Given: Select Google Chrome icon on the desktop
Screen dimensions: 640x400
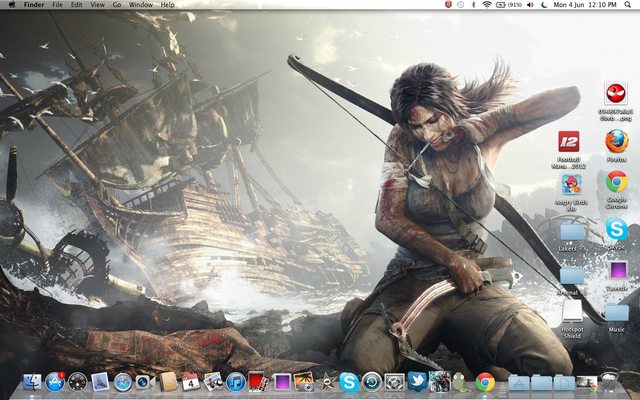Looking at the screenshot, I should [617, 182].
